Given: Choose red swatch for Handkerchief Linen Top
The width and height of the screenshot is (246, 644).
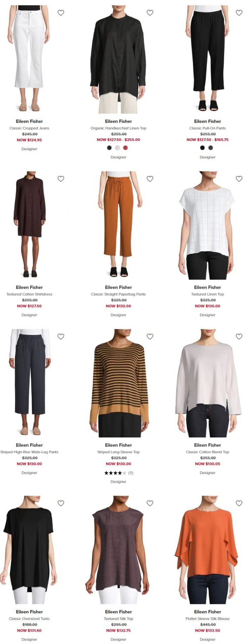Looking at the screenshot, I should pos(125,148).
